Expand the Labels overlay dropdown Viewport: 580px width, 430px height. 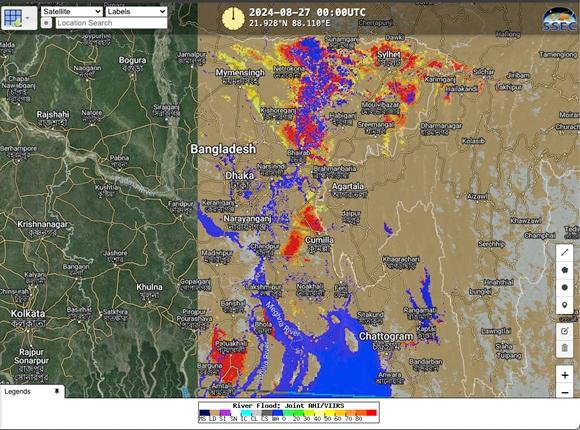[x=136, y=11]
